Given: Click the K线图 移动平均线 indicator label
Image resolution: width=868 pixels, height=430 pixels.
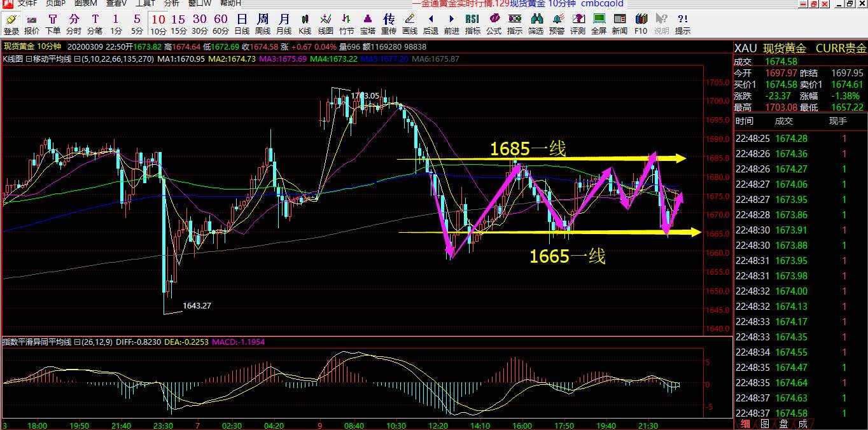Looking at the screenshot, I should (38, 59).
